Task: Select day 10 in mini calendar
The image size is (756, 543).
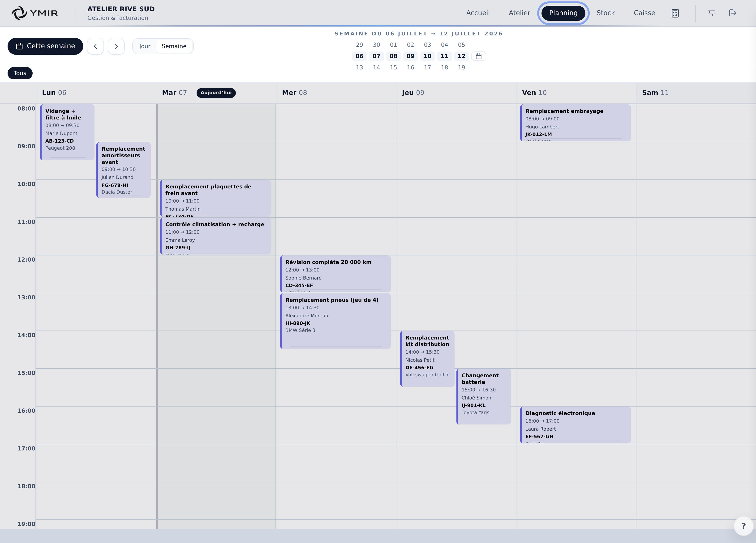Action: click(x=427, y=56)
